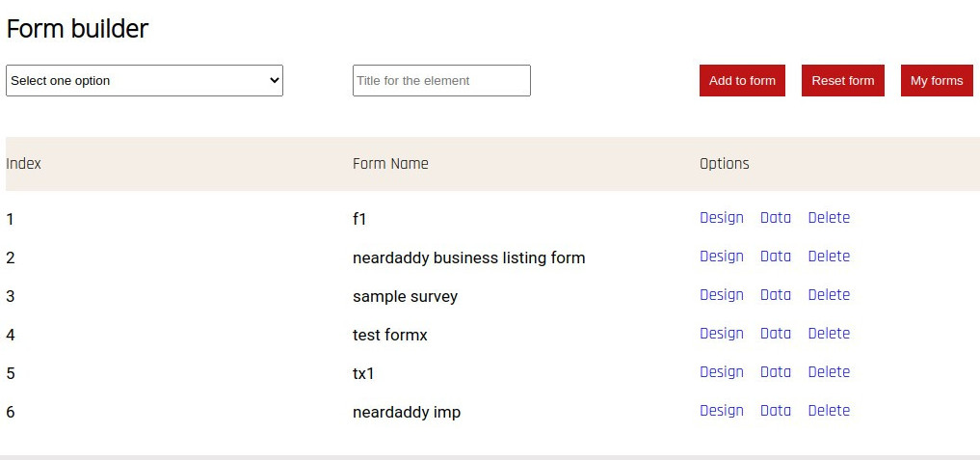Open the My forms button

(x=937, y=81)
